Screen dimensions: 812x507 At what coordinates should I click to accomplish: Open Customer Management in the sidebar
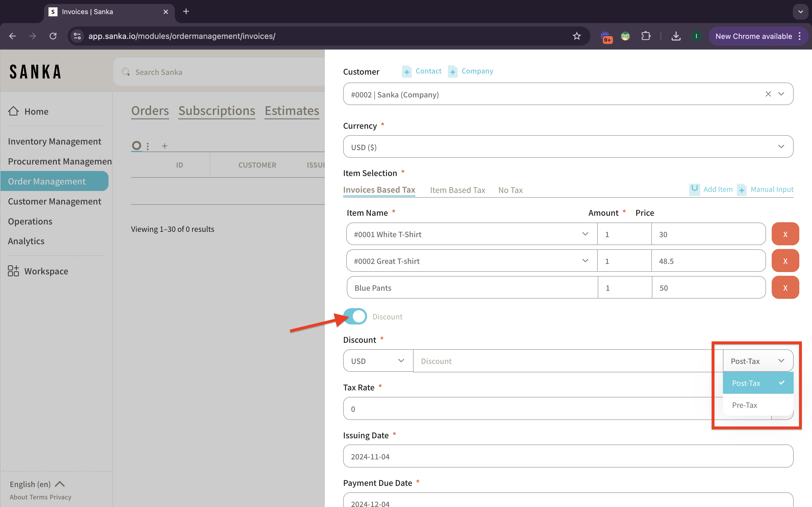click(54, 201)
